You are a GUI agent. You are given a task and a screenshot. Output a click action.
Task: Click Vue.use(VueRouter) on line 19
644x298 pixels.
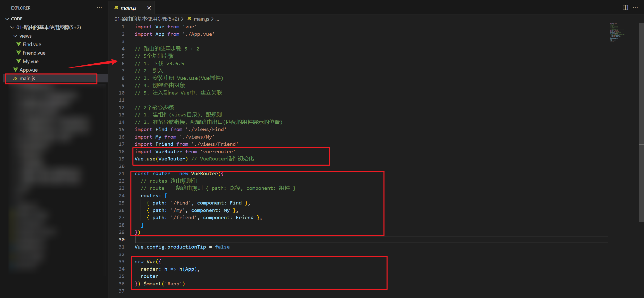pos(161,159)
